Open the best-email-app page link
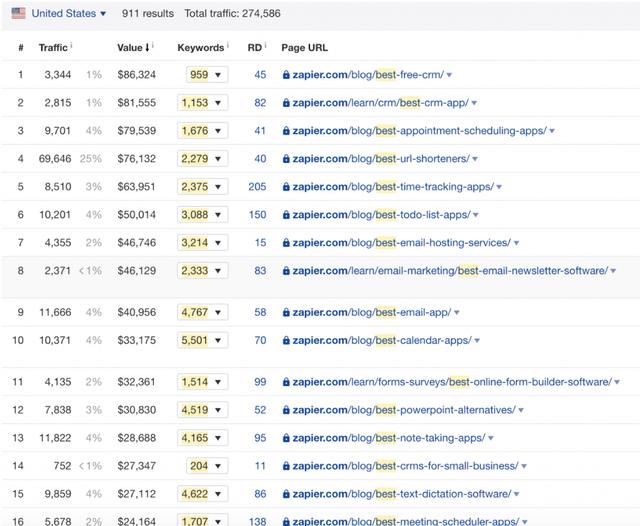Image resolution: width=640 pixels, height=526 pixels. click(372, 313)
